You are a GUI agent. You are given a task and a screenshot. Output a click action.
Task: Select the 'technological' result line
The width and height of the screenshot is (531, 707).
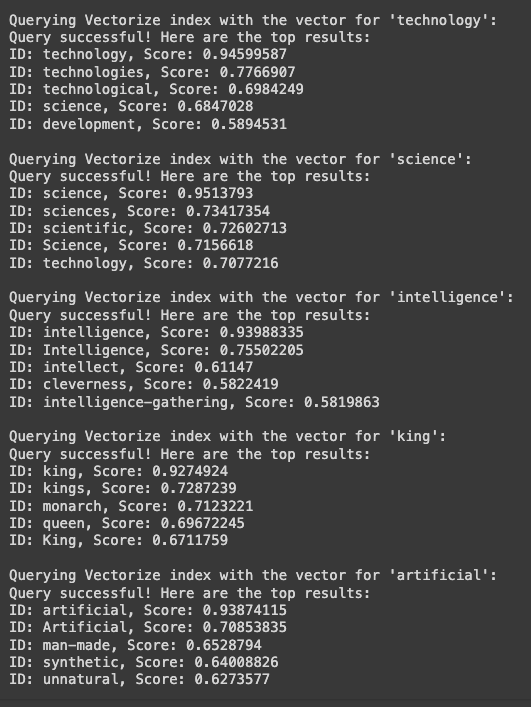click(156, 89)
